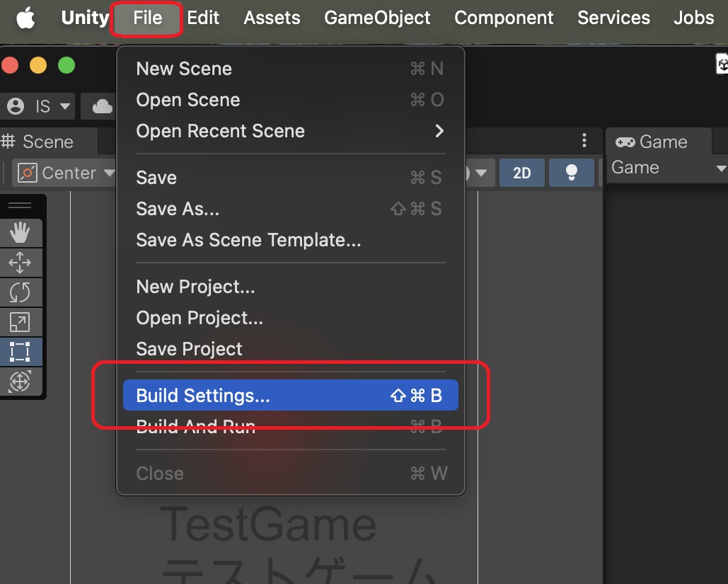The width and height of the screenshot is (728, 584).
Task: Select Open Project... menu item
Action: tap(290, 318)
